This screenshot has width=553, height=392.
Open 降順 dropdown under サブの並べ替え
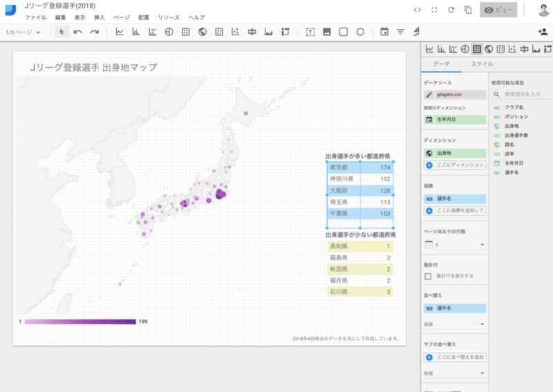coord(455,373)
